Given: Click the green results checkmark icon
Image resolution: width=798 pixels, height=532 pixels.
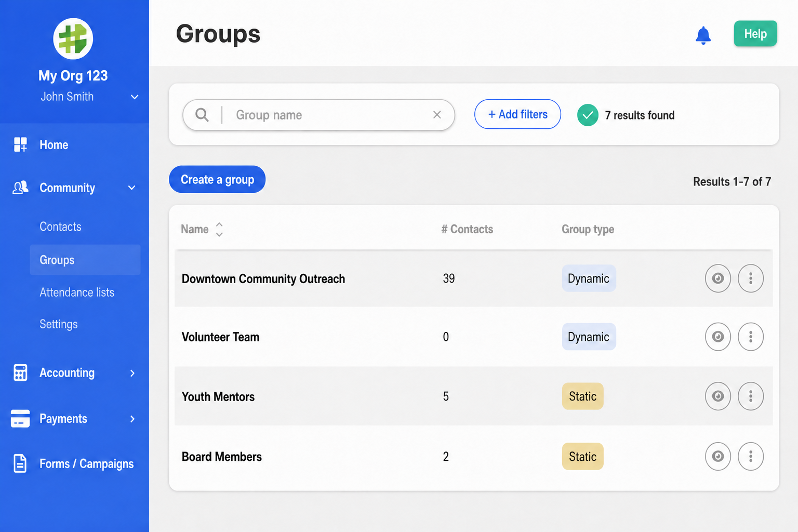Looking at the screenshot, I should (588, 115).
